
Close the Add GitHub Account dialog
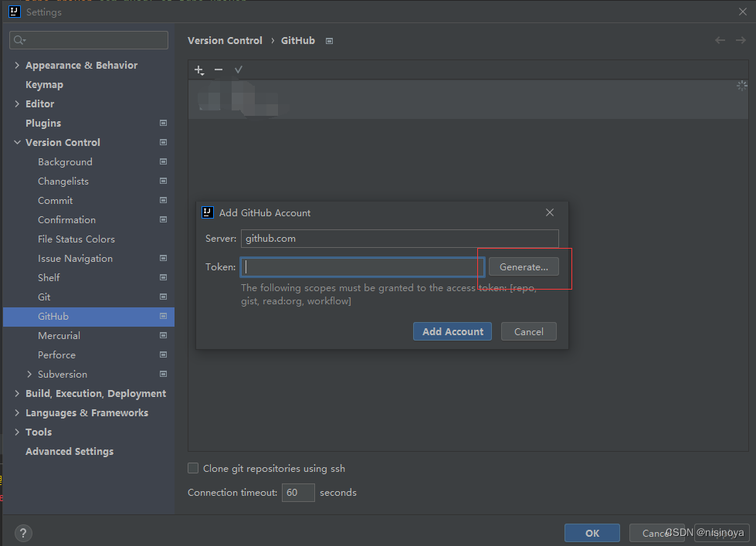[x=550, y=212]
